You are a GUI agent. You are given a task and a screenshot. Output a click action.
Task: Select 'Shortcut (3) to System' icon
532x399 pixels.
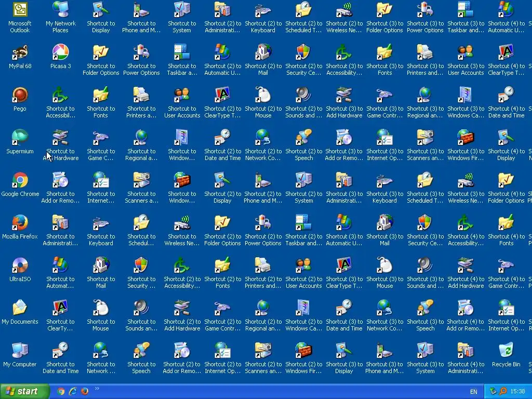pyautogui.click(x=425, y=358)
